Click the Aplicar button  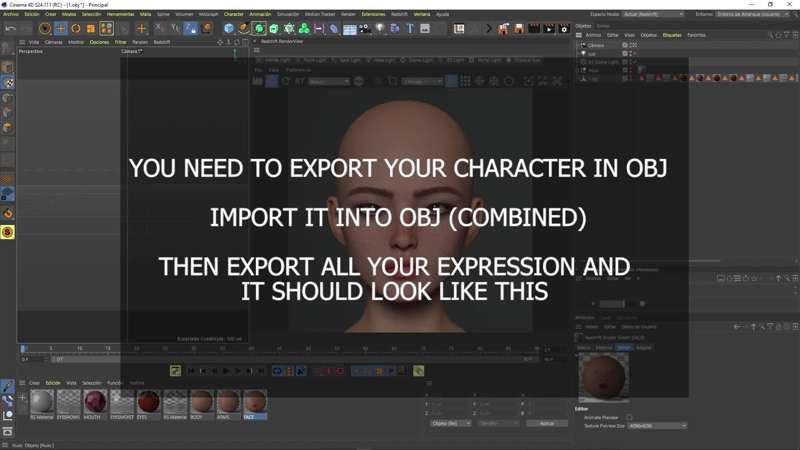pyautogui.click(x=546, y=423)
